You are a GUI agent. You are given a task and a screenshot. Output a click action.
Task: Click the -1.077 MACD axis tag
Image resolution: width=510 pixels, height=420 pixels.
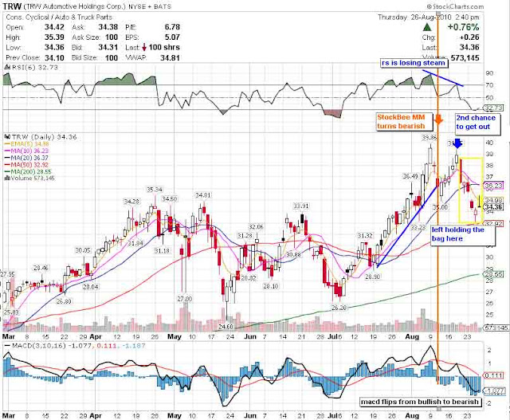tap(495, 391)
